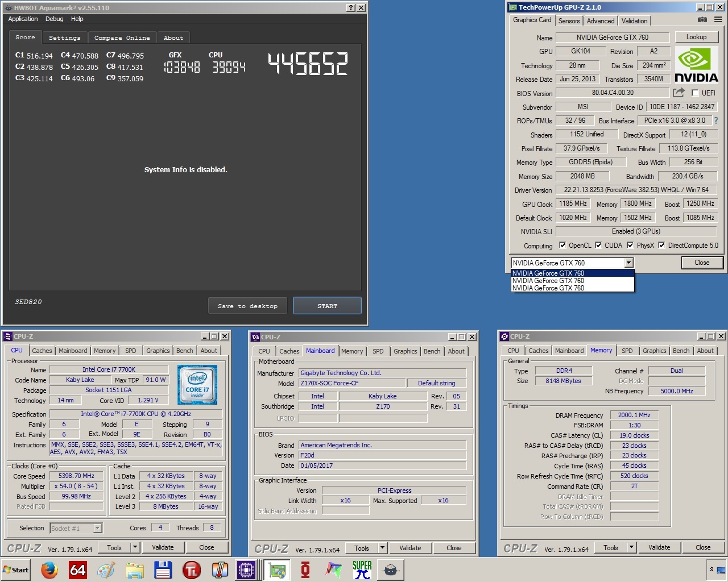Click the Close button in GPU-Z

pos(702,263)
